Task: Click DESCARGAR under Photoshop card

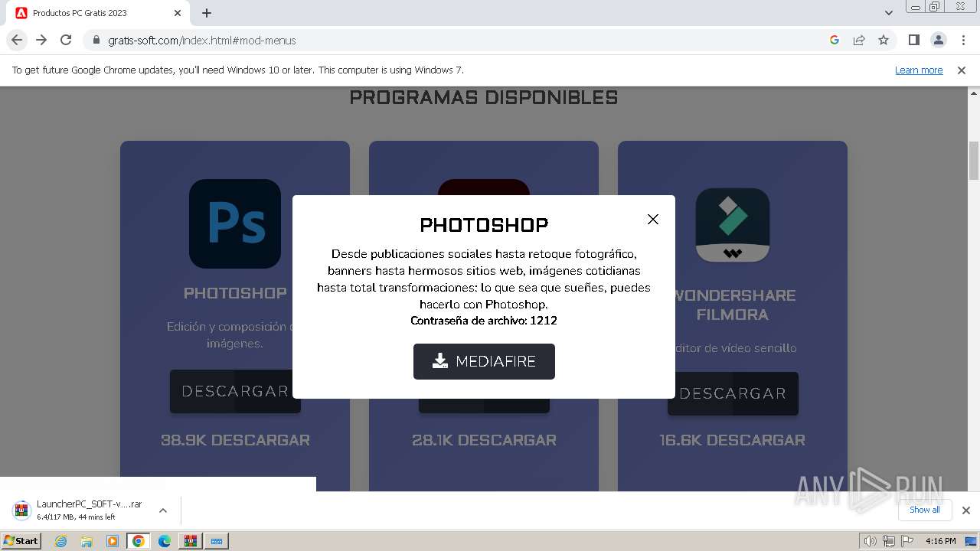Action: (235, 391)
